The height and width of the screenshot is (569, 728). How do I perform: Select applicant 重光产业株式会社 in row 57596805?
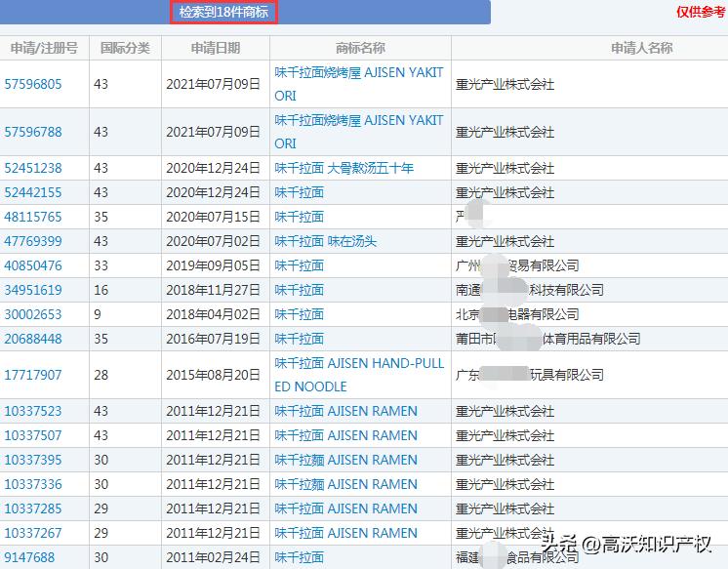tap(505, 85)
